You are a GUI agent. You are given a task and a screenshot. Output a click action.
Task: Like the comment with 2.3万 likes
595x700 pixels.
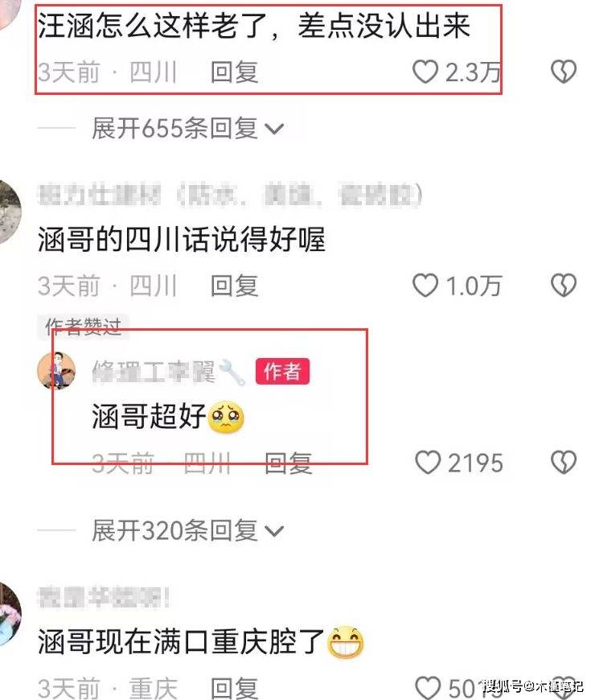(425, 72)
